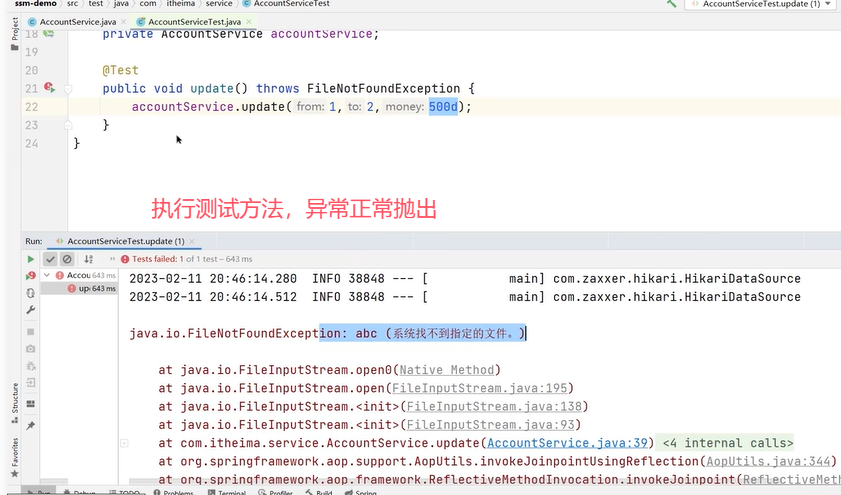Open Run settings wrench icon

pyautogui.click(x=31, y=310)
